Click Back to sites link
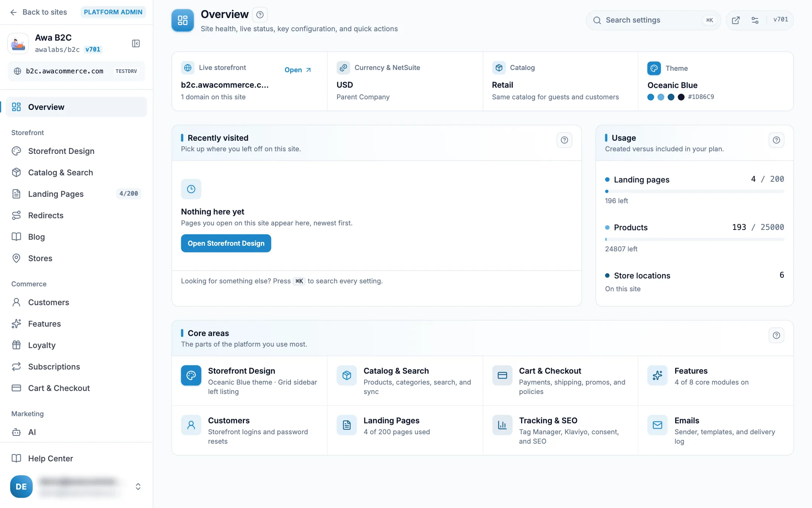The image size is (812, 508). tap(39, 12)
